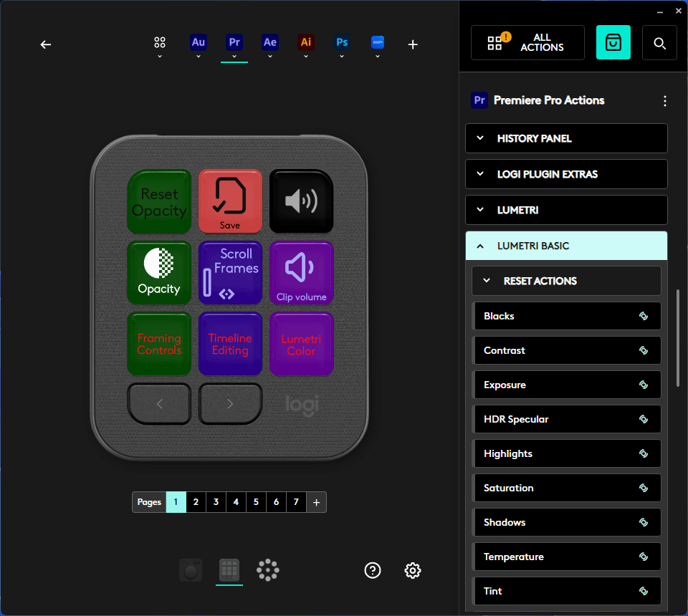The width and height of the screenshot is (688, 616).
Task: Click the drag icon on Contrast row
Action: click(x=644, y=350)
